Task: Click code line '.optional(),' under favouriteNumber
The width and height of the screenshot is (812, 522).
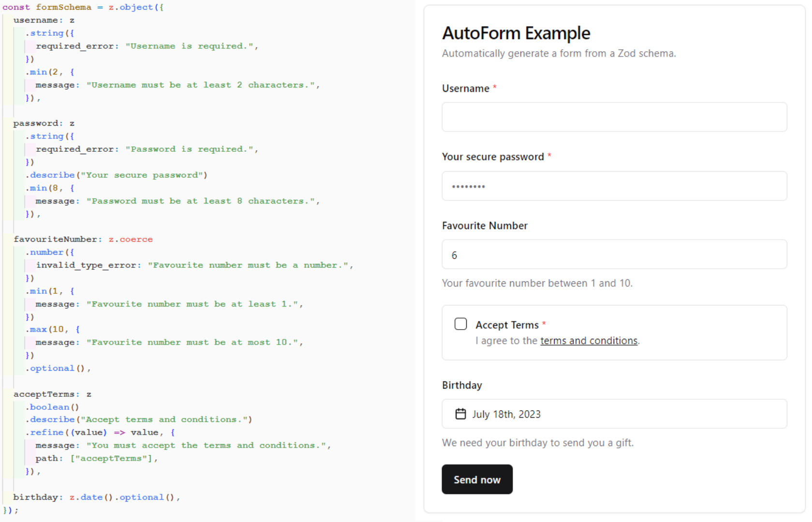Action: [x=58, y=368]
